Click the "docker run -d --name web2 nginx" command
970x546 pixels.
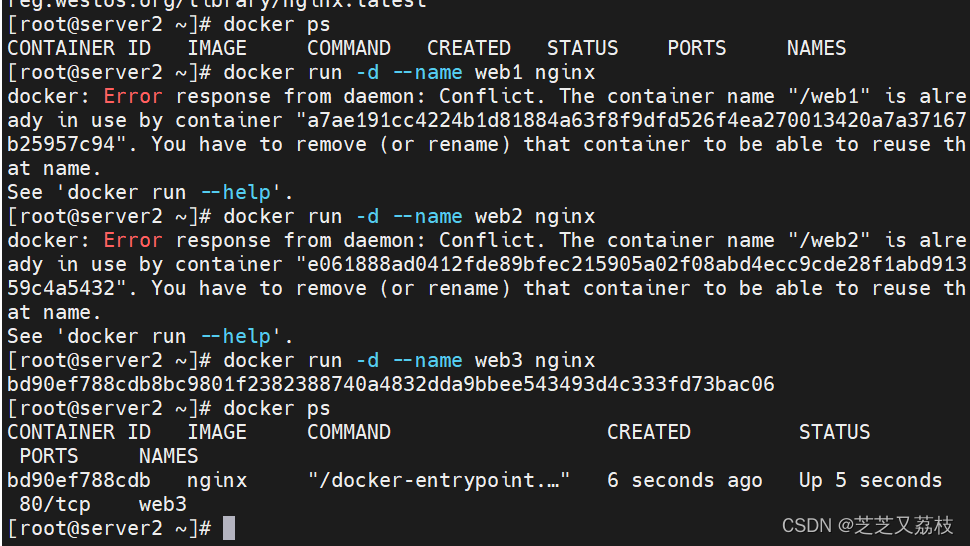coord(409,216)
